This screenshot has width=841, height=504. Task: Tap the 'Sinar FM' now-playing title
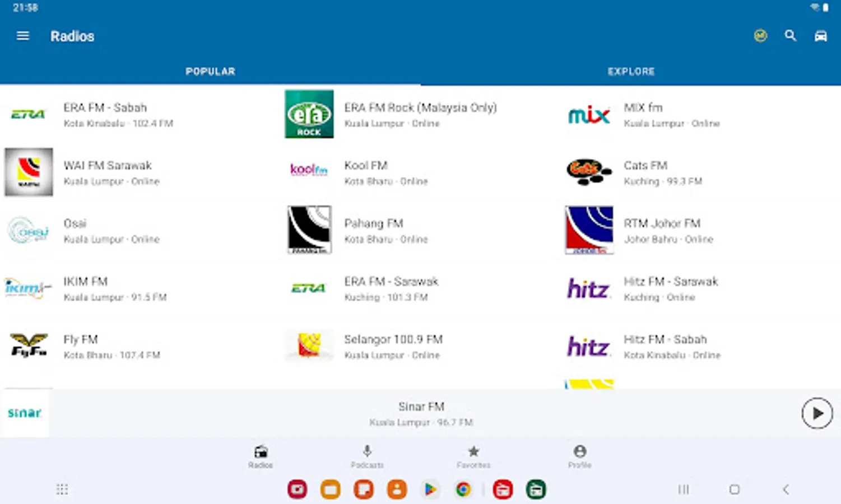coord(421,407)
